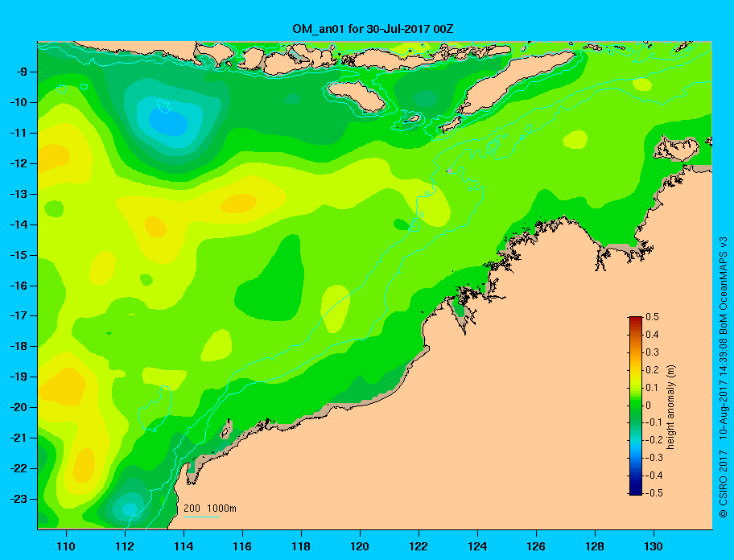Select the latitude axis label '-12'
Screen dimensions: 734x560
tap(19, 163)
